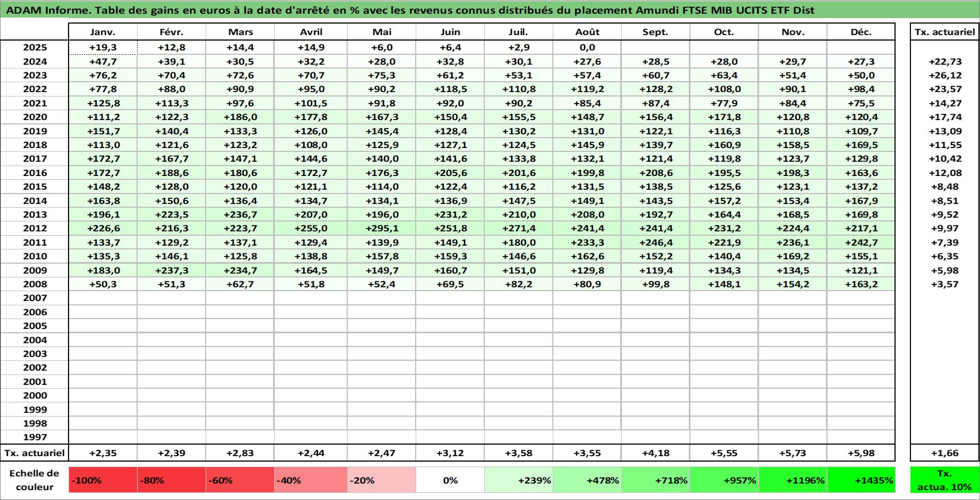Select the +22,73 actuarial rate for 2024
980x500 pixels.
(x=945, y=61)
